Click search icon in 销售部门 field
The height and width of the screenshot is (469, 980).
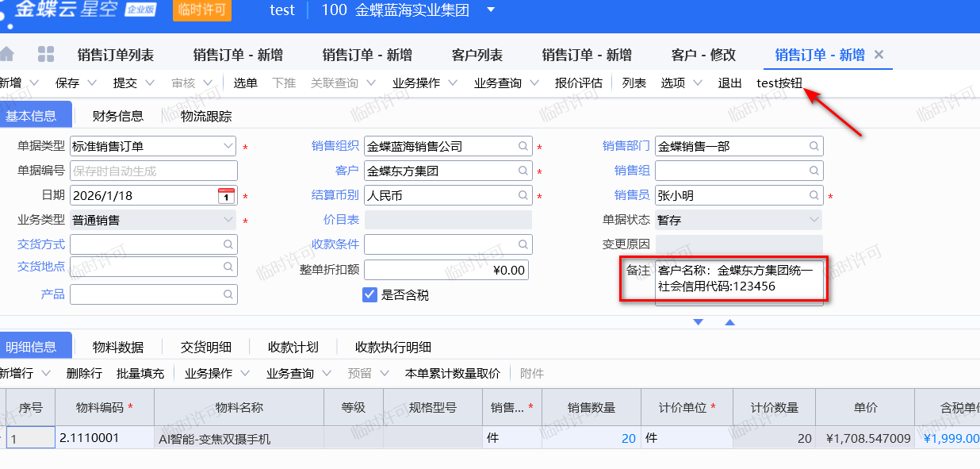814,146
